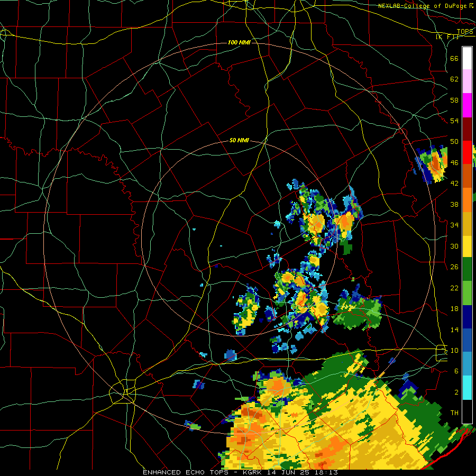Image resolution: width=476 pixels, height=476 pixels.
Task: Click the "18:13" time stamp
Action: [327, 472]
